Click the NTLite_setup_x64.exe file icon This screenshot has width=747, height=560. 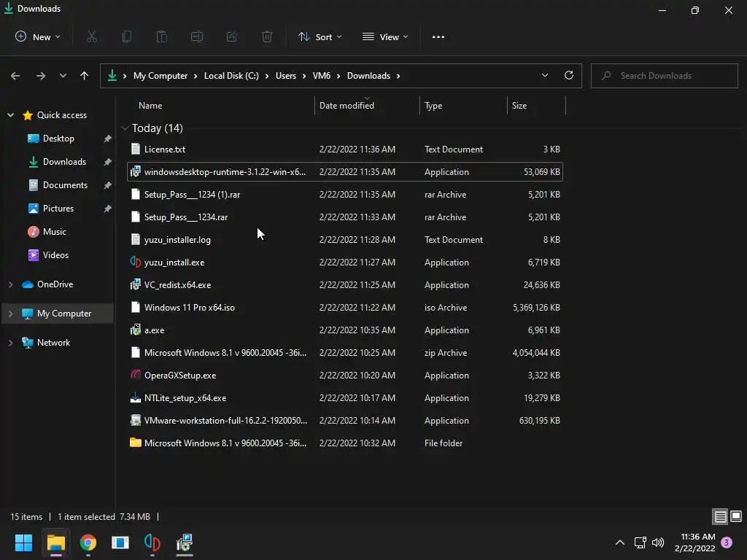tap(135, 397)
